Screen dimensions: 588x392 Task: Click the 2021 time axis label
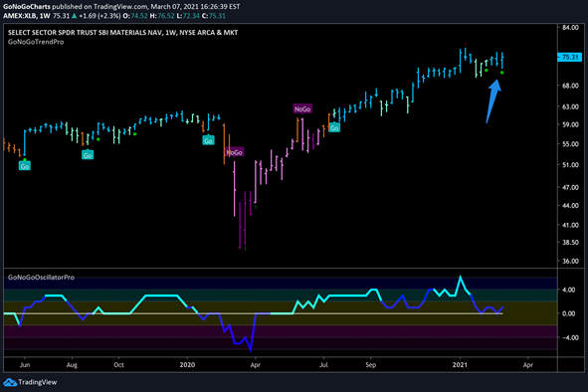coord(460,365)
